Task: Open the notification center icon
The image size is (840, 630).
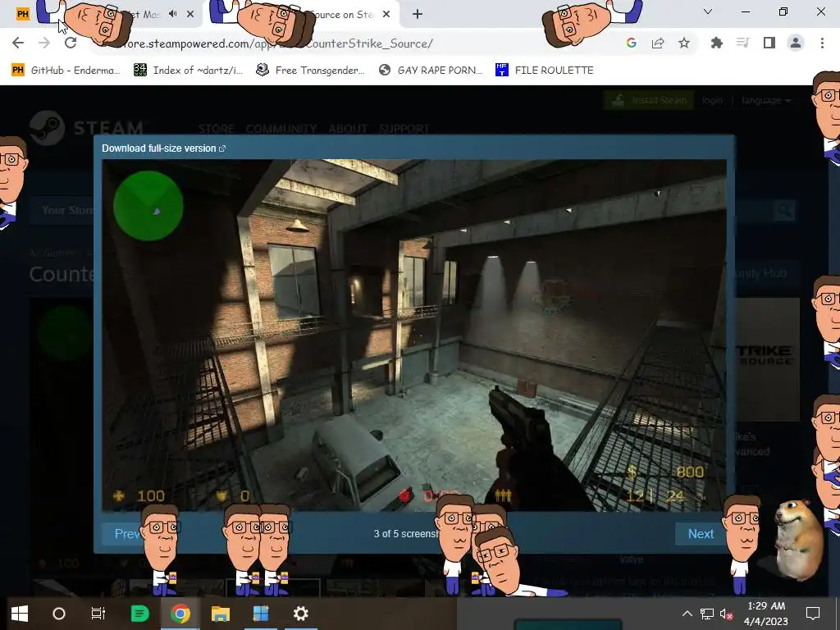Action: click(x=813, y=614)
